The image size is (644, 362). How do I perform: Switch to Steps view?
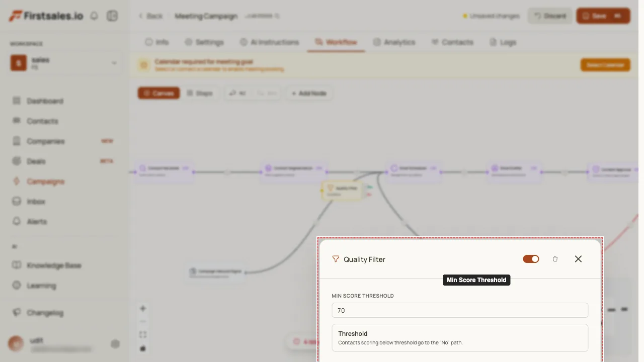click(x=199, y=93)
